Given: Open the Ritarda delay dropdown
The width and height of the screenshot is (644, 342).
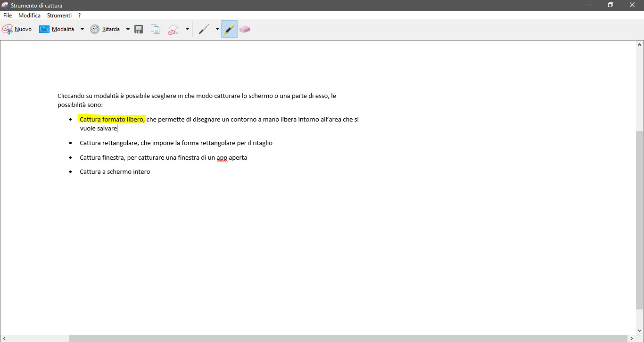Looking at the screenshot, I should pos(127,29).
